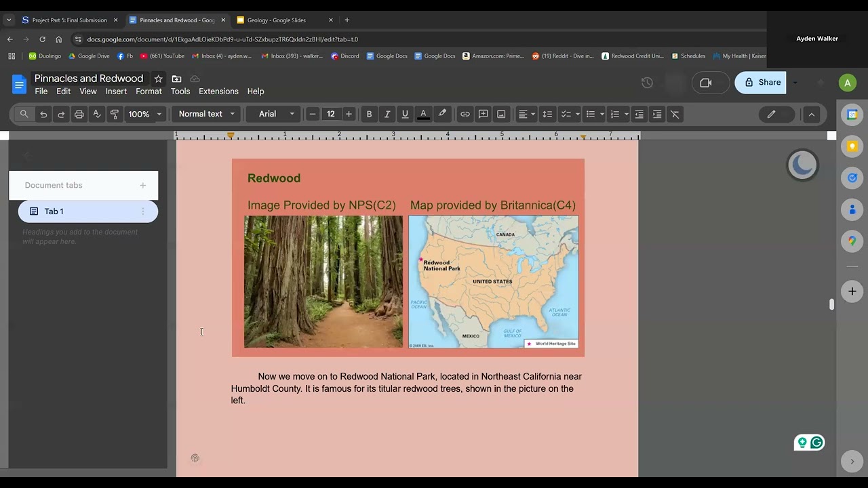
Task: Toggle italic formatting
Action: [387, 114]
